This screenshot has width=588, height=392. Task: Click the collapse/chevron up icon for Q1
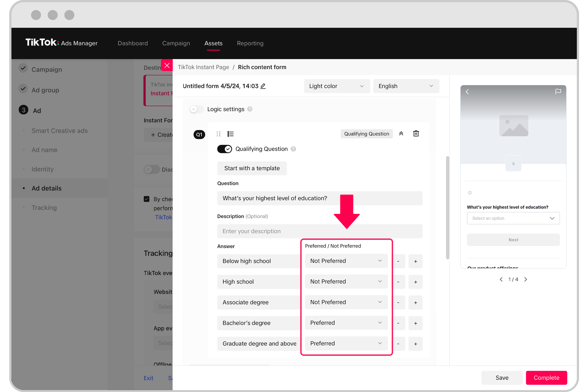click(402, 134)
